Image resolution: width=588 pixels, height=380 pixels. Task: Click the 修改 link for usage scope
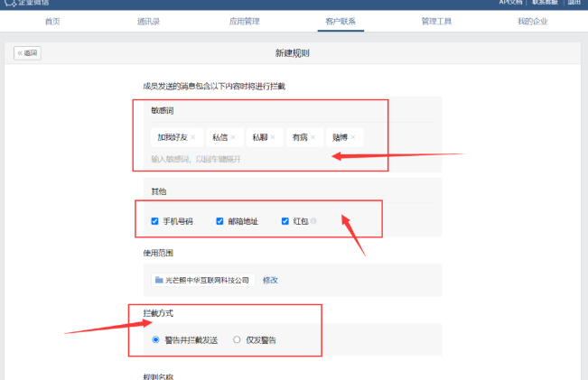click(270, 280)
